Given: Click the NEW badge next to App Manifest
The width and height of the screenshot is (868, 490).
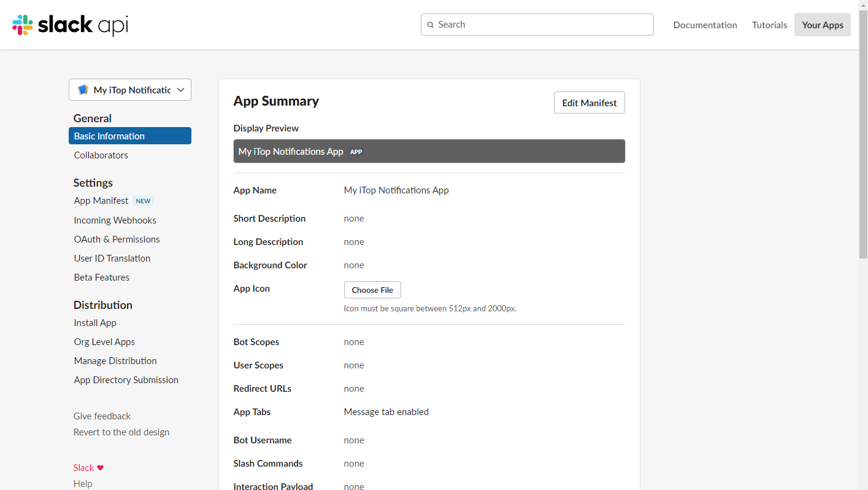Looking at the screenshot, I should [143, 201].
